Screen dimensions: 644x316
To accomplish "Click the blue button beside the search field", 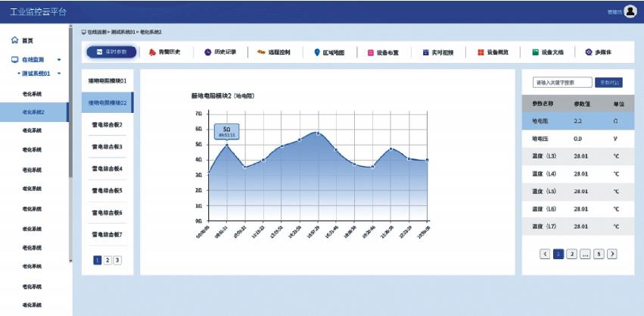I will tap(608, 83).
